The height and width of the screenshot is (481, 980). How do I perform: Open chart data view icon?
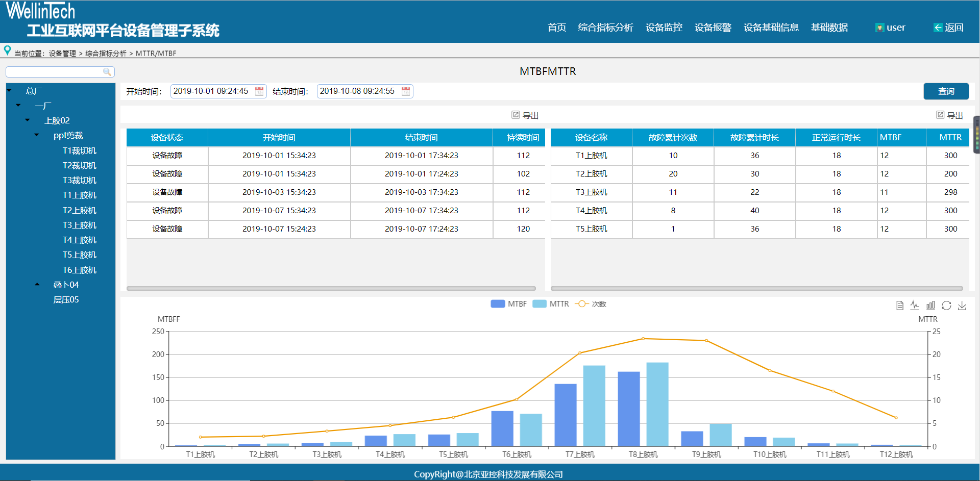900,306
